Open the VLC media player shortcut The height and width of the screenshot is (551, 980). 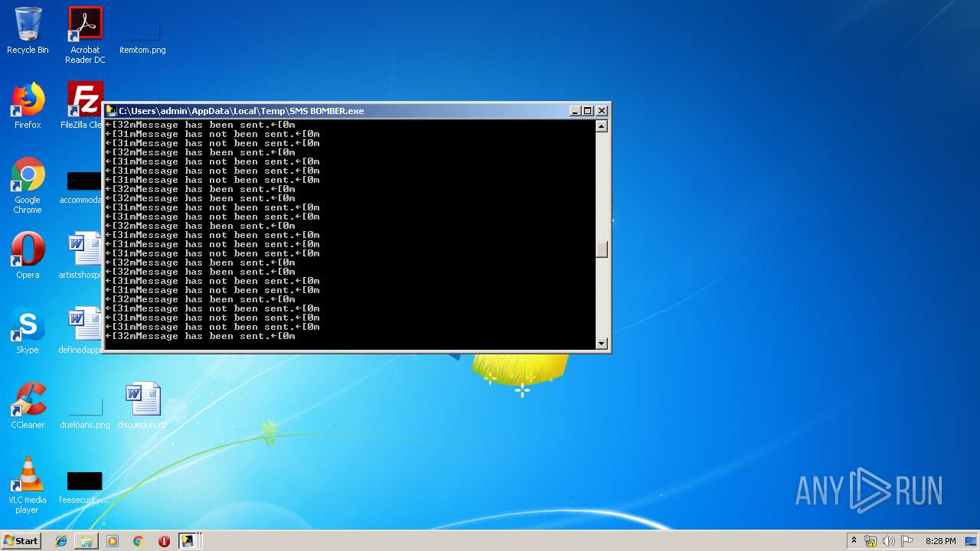(28, 485)
